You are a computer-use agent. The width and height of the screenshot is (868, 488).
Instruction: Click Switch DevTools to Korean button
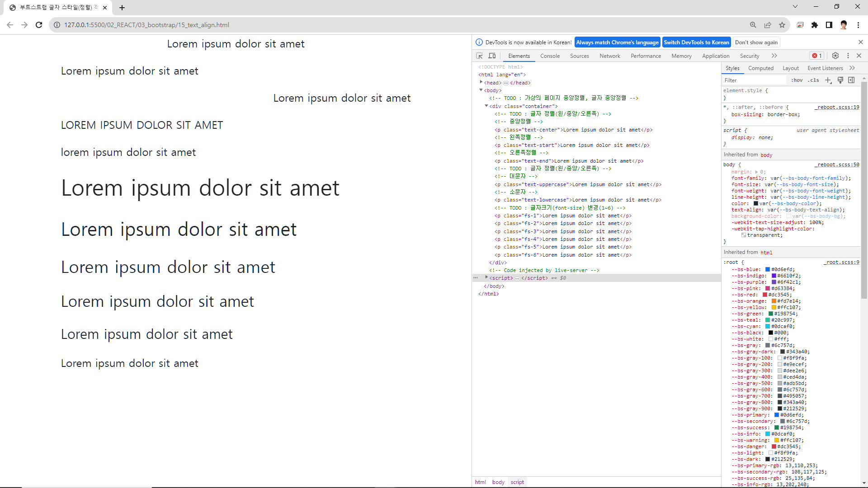click(696, 42)
